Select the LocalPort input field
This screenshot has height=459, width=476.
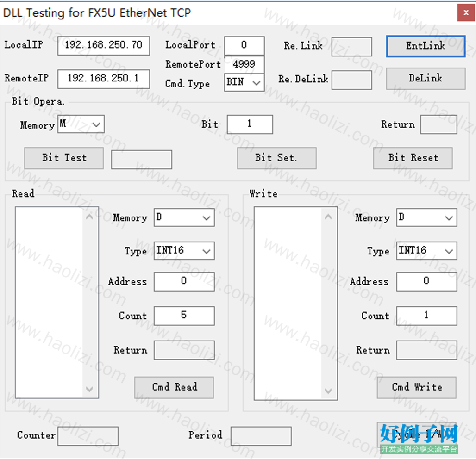pyautogui.click(x=244, y=46)
